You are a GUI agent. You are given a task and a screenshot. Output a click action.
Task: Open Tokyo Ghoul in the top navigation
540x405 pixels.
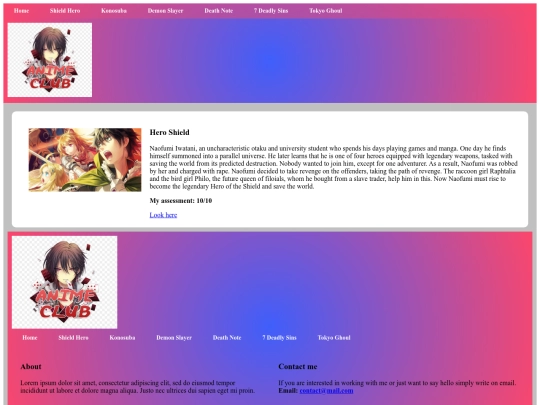(x=325, y=11)
